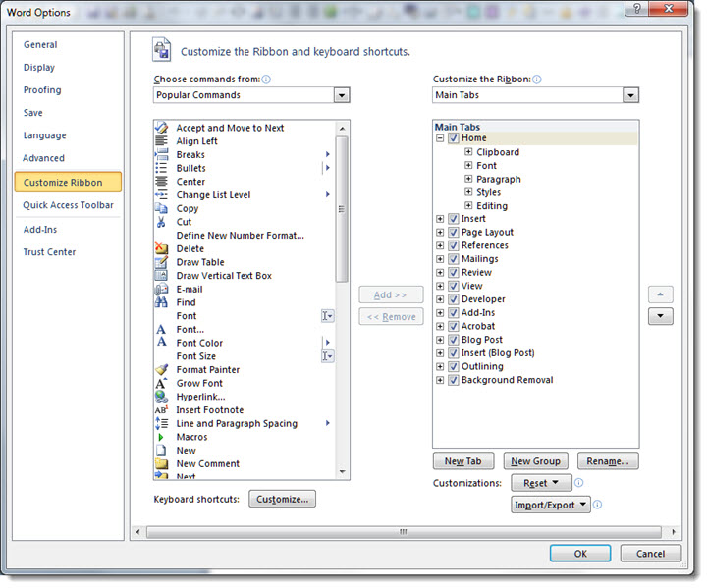
Task: Open the Reset dropdown button
Action: point(541,483)
